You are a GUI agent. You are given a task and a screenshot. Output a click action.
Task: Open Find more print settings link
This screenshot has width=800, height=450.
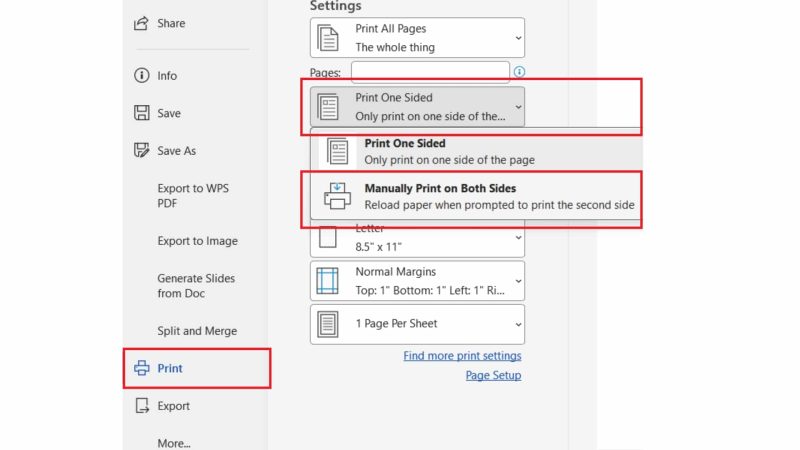point(462,356)
